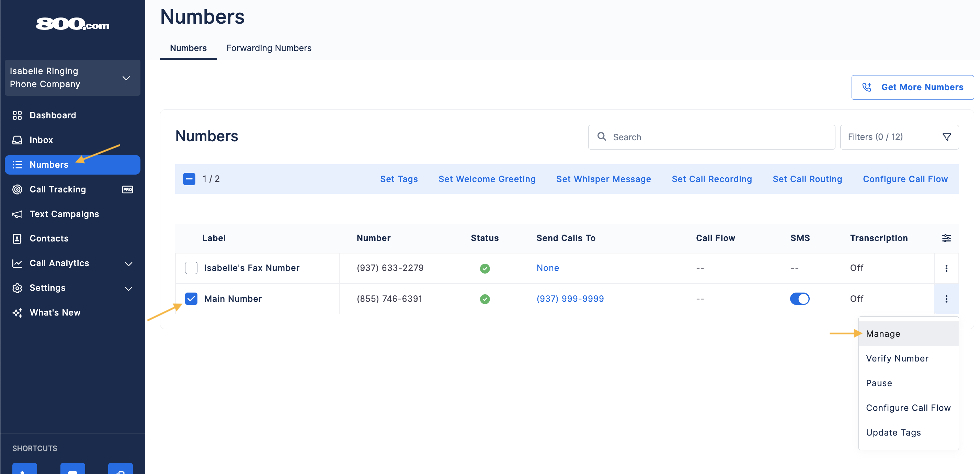The height and width of the screenshot is (474, 980).
Task: Toggle the select-all indeterminate checkbox
Action: tap(189, 179)
